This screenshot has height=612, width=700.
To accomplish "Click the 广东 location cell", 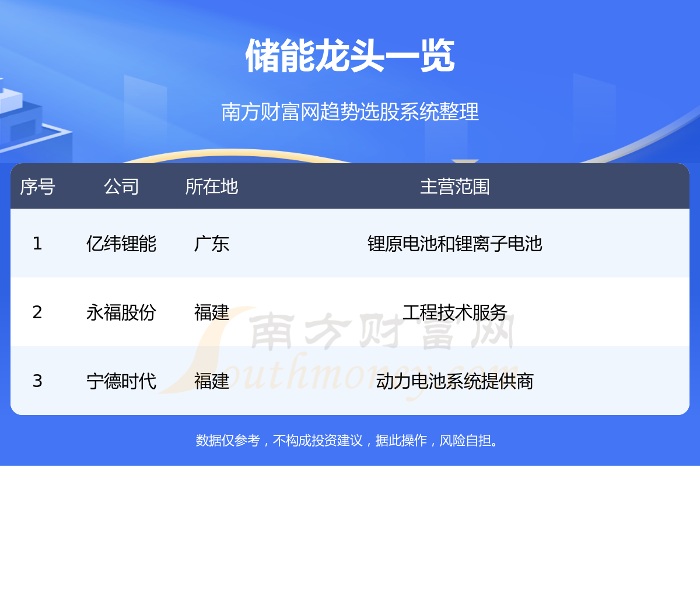I will pyautogui.click(x=211, y=244).
